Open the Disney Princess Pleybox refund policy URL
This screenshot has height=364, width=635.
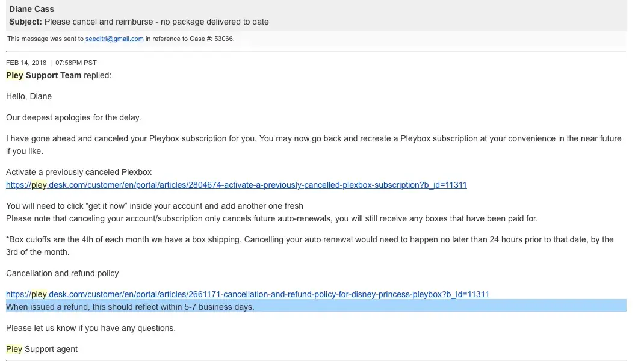[x=247, y=294]
